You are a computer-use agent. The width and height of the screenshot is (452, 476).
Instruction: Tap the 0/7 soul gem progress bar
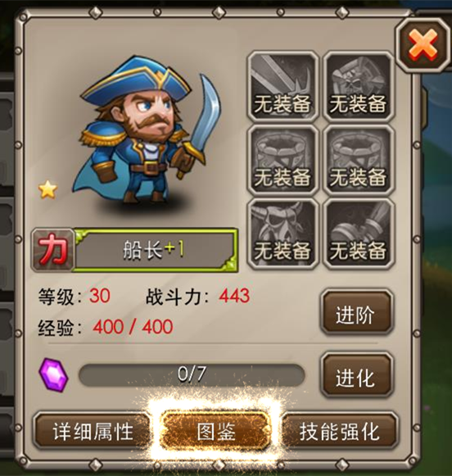(x=192, y=375)
